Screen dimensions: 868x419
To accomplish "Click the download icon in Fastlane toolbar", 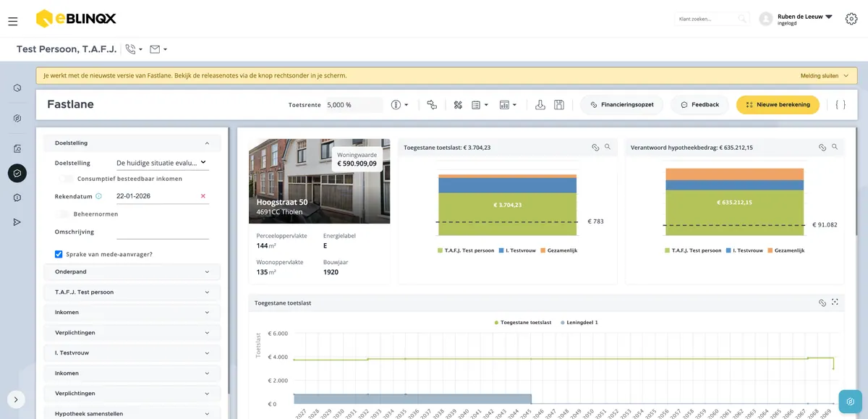I will [x=540, y=105].
